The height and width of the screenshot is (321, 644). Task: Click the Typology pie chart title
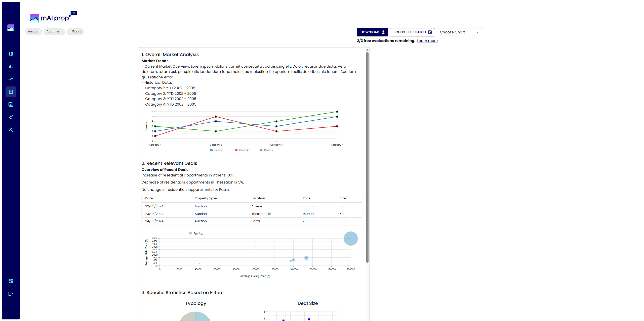tap(196, 303)
